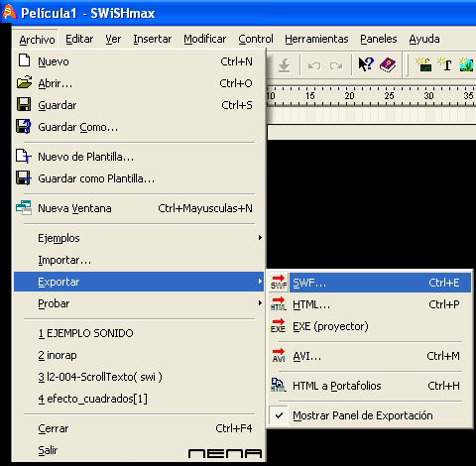This screenshot has width=476, height=466.
Task: Click the New file icon beside Nuevo
Action: tap(24, 61)
